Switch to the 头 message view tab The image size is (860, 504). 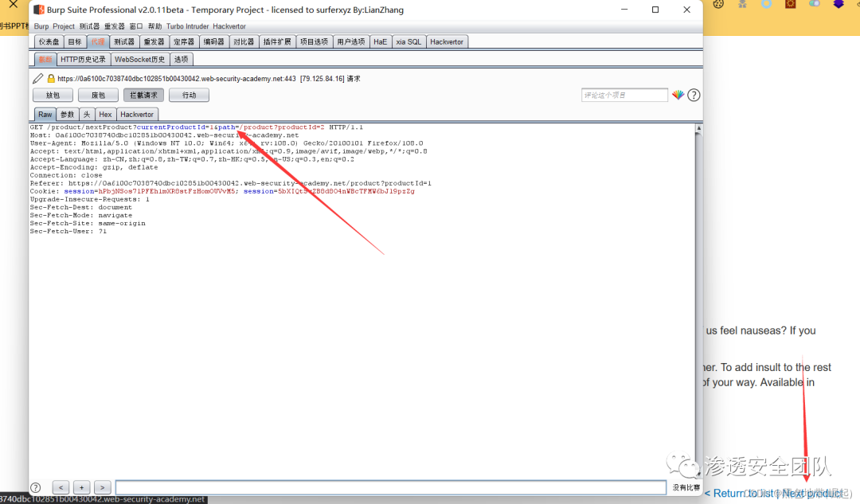coord(87,114)
